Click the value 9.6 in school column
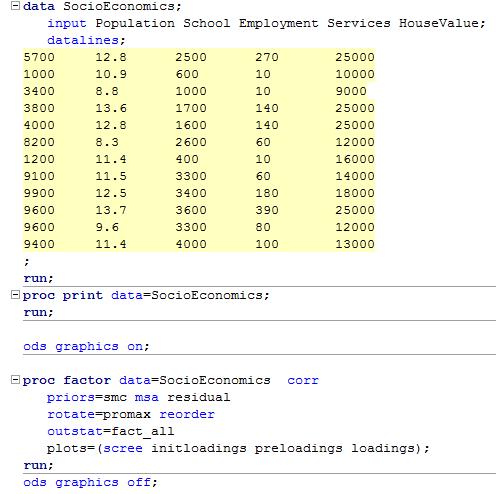 click(x=107, y=227)
